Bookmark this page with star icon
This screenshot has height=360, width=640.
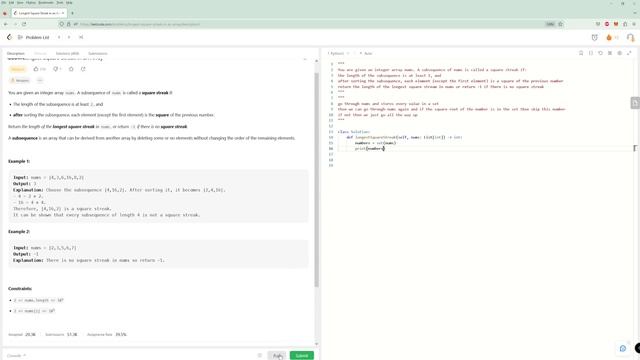(x=560, y=24)
